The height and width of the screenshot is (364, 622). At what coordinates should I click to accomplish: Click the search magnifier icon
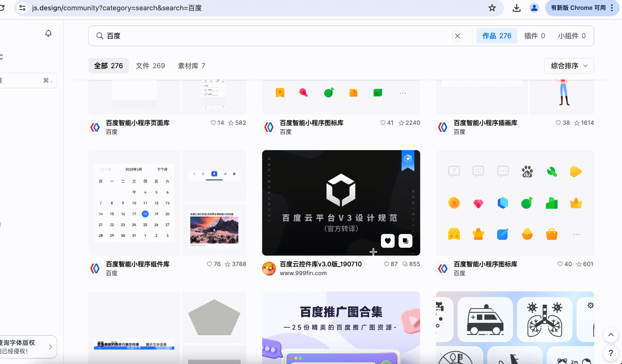(99, 36)
